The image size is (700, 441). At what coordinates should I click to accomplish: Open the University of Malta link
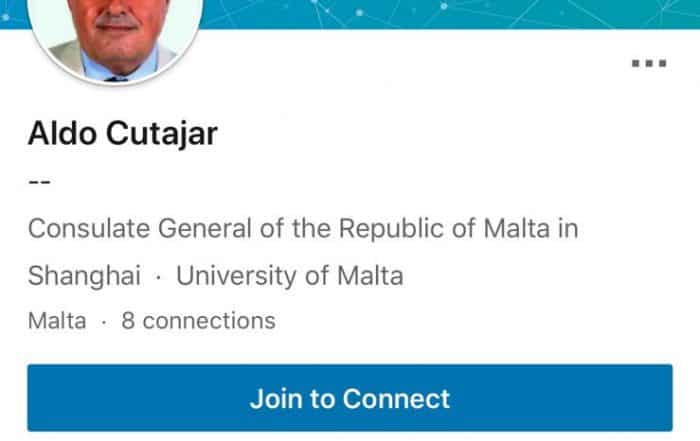(x=290, y=275)
